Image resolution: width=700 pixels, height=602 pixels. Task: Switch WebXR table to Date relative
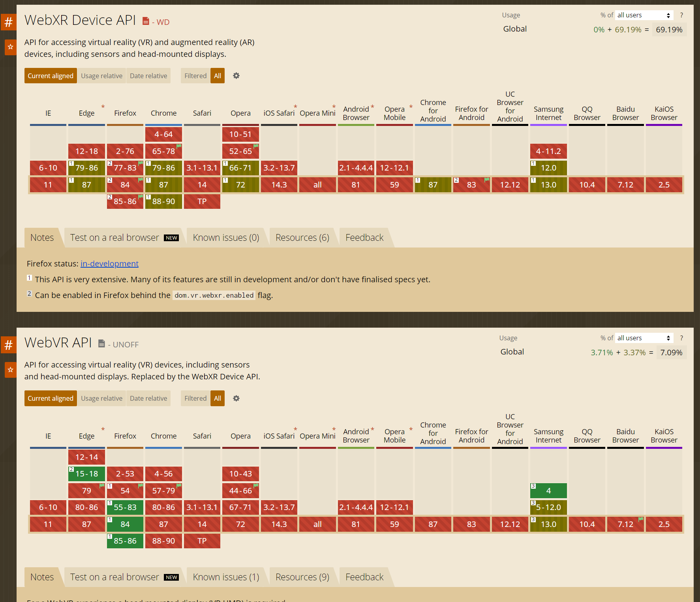(x=148, y=76)
